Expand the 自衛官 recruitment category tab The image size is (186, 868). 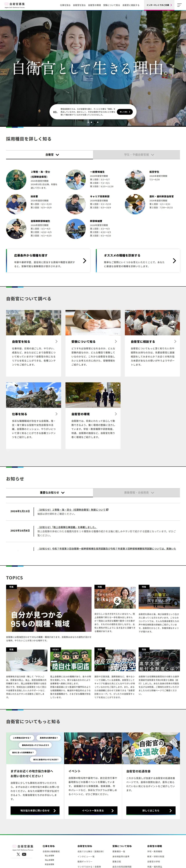[x=50, y=155]
